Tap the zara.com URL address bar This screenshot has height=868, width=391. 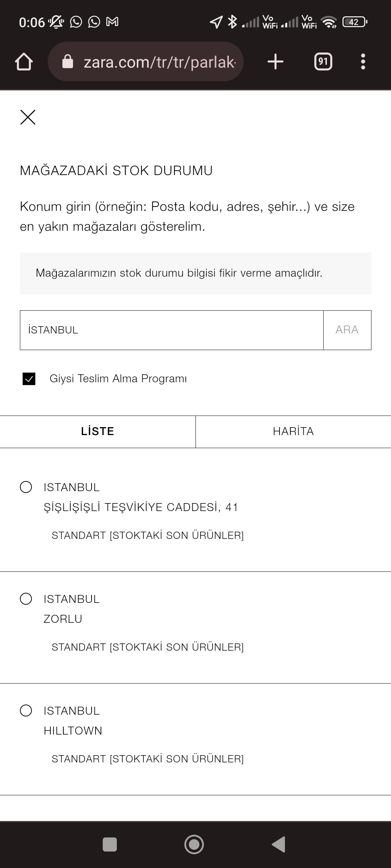146,61
